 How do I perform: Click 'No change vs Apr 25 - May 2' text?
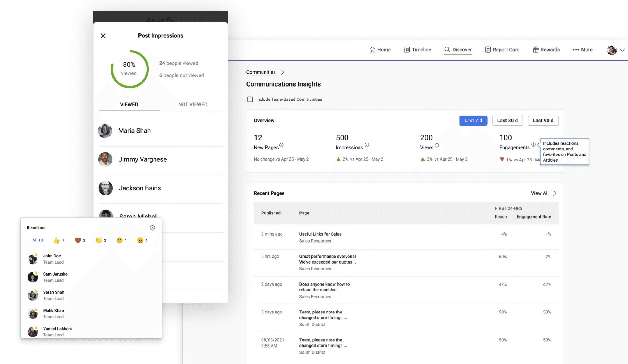pos(281,159)
